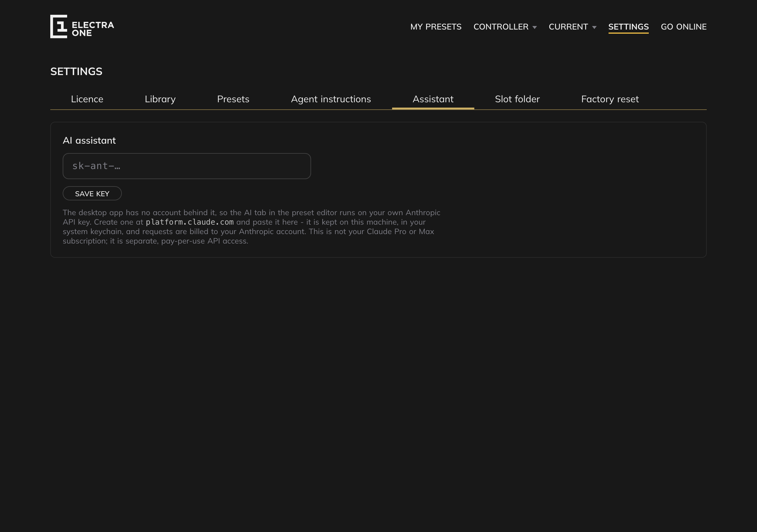Click the SETTINGS page heading
The height and width of the screenshot is (532, 757).
click(x=76, y=71)
